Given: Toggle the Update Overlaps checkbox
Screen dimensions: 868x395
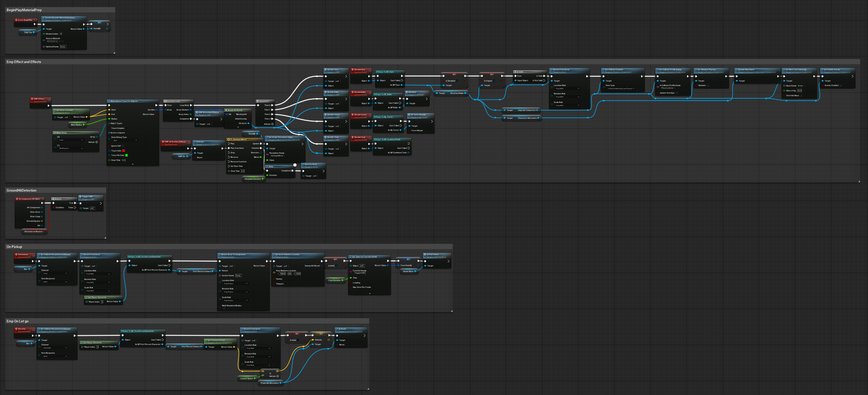Looking at the screenshot, I should point(676,93).
